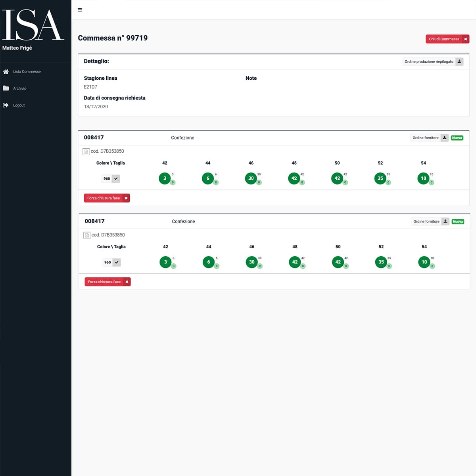476x476 pixels.
Task: Click download icon beside second Ordine fornitore
Action: pyautogui.click(x=445, y=221)
